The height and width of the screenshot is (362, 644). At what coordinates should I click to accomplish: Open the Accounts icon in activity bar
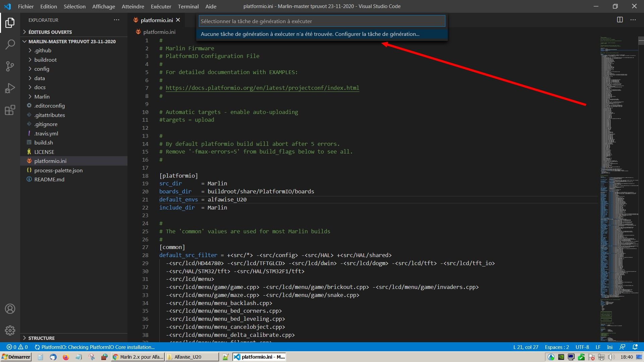(x=10, y=309)
